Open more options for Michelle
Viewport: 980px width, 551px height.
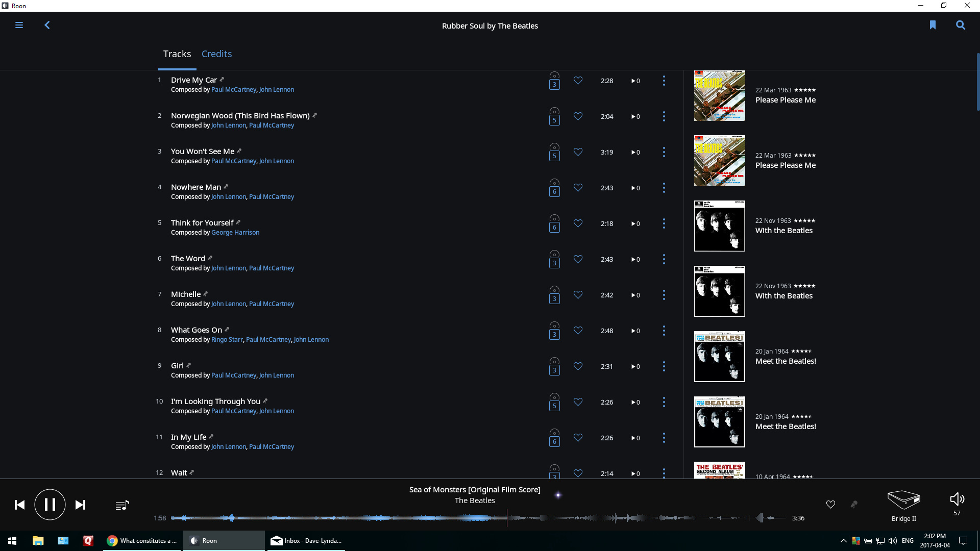point(664,295)
